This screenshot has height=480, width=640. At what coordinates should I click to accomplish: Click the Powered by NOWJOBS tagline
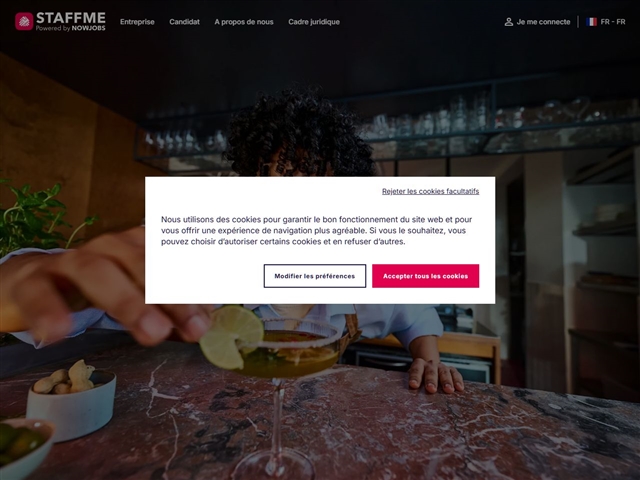click(71, 28)
